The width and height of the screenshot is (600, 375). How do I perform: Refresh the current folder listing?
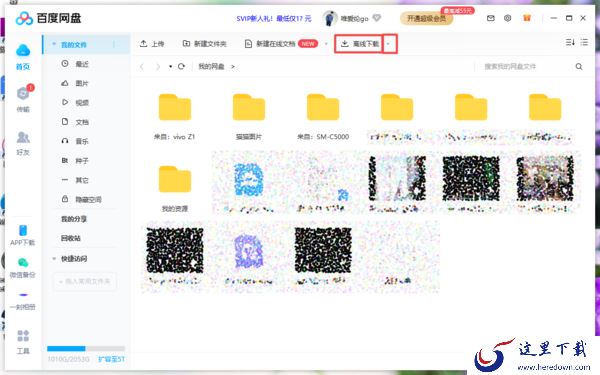point(181,66)
